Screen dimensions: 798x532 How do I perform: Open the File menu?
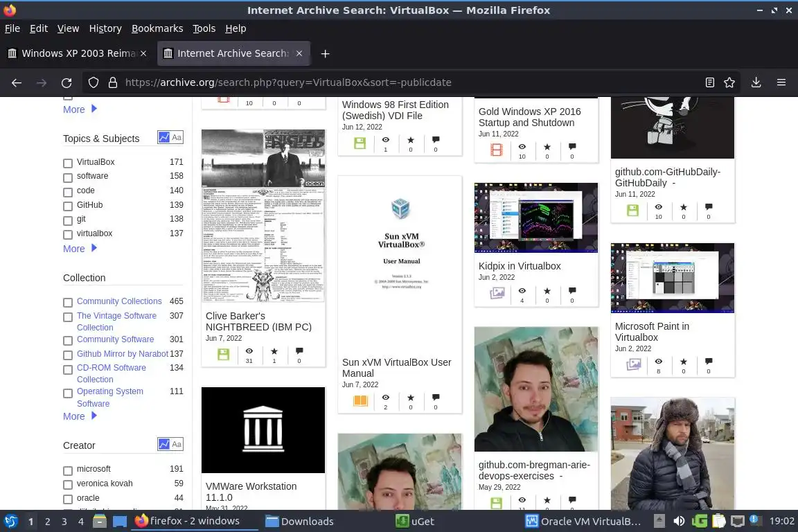[12, 28]
